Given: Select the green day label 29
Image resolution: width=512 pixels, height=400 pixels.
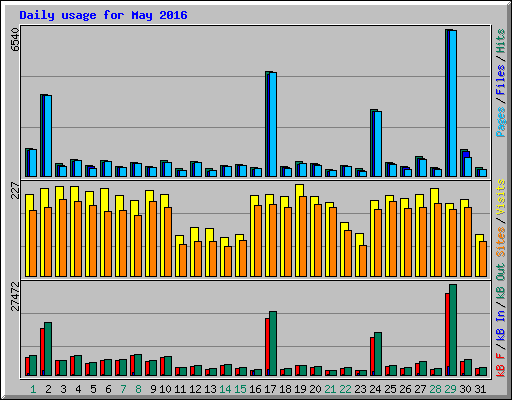Looking at the screenshot, I should click(x=450, y=389).
